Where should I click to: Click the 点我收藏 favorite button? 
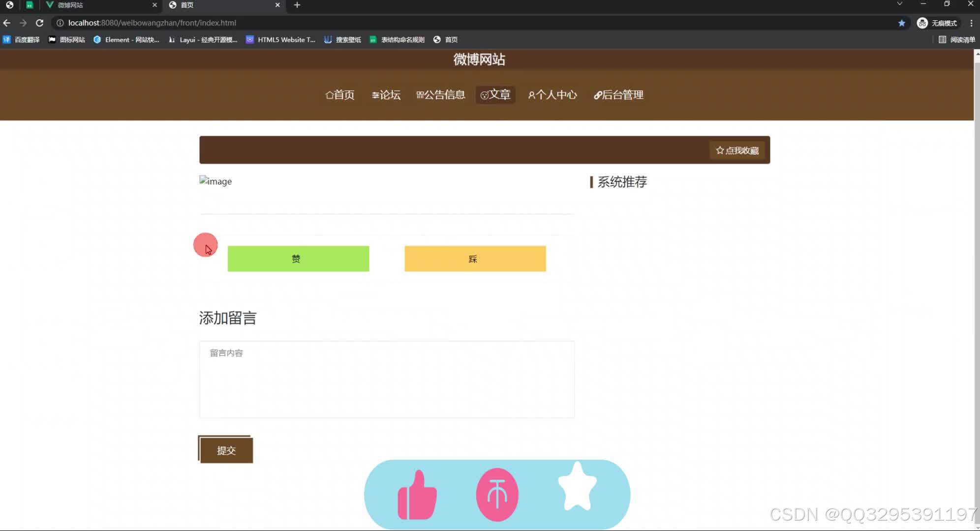pyautogui.click(x=737, y=150)
